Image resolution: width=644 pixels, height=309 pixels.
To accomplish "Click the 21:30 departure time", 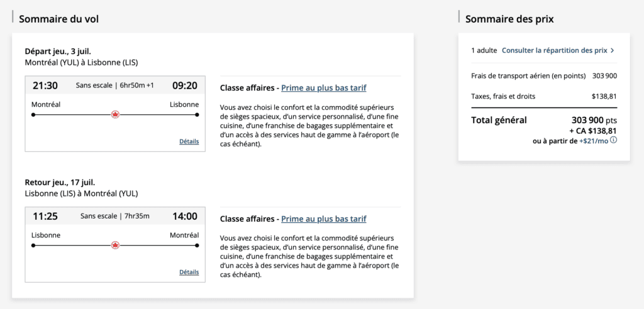I will pyautogui.click(x=45, y=85).
